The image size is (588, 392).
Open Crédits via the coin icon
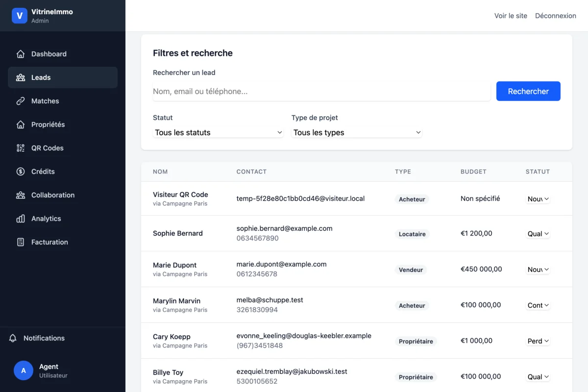pos(20,171)
